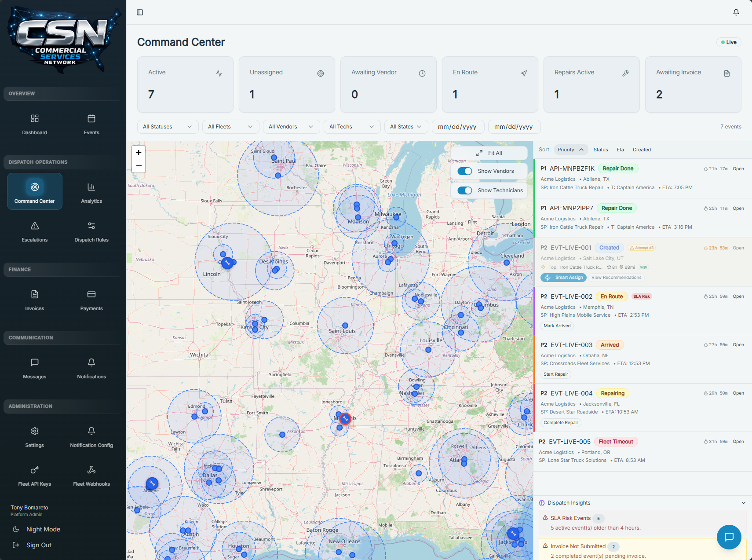Image resolution: width=752 pixels, height=560 pixels.
Task: Sort events by Priority
Action: coord(571,150)
